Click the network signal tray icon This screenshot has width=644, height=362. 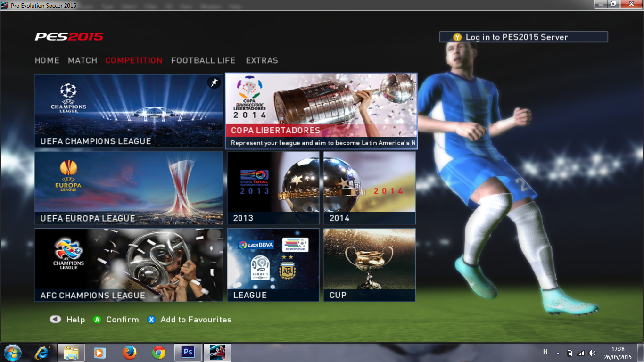point(581,353)
